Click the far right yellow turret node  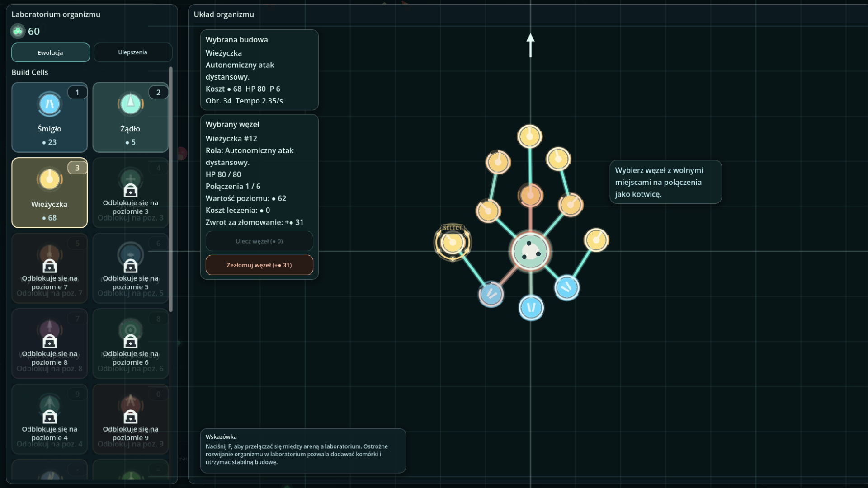point(596,240)
